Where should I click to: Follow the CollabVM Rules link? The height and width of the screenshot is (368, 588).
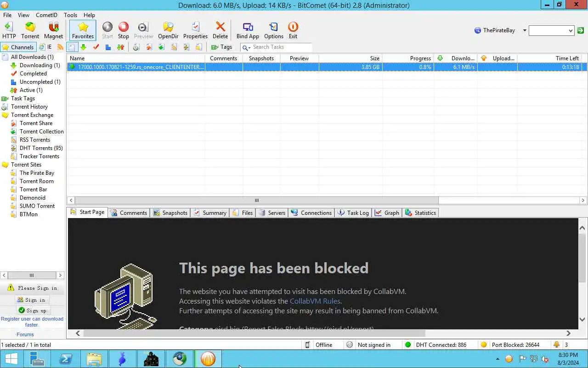(x=315, y=301)
